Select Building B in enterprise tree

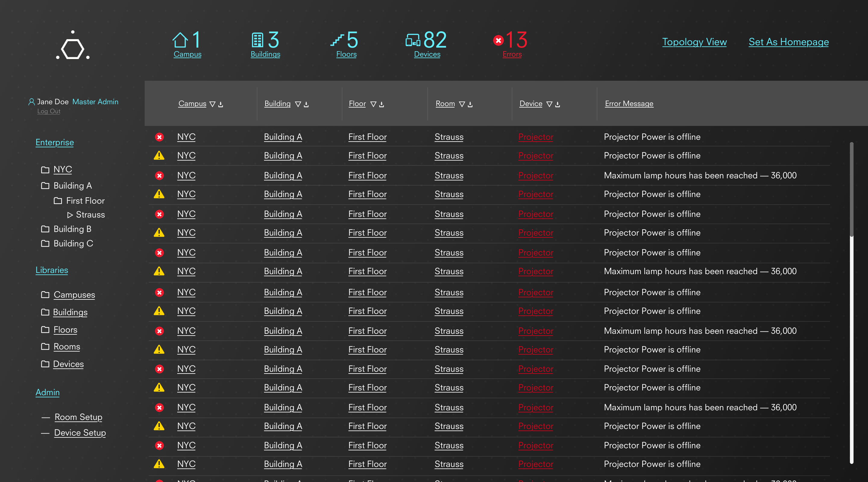pyautogui.click(x=72, y=229)
